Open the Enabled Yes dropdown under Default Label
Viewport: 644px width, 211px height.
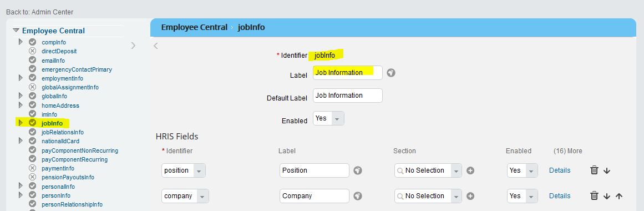tap(328, 118)
